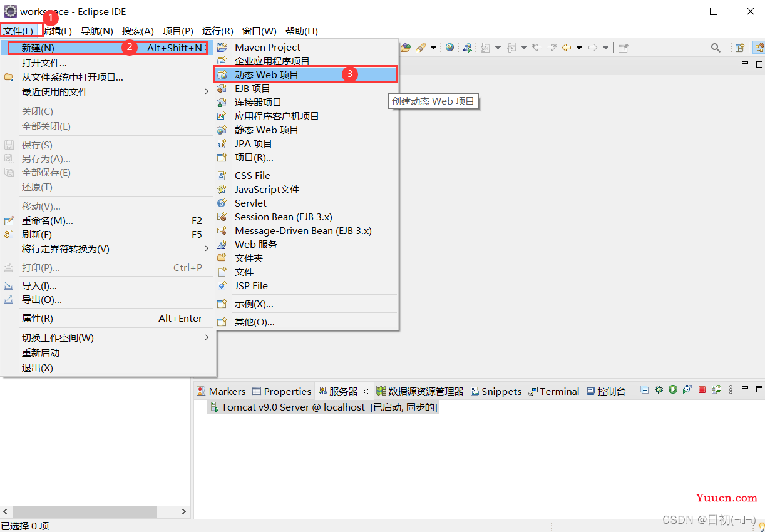Click the Next Annotation toolbar icon
This screenshot has width=765, height=532.
pos(485,48)
